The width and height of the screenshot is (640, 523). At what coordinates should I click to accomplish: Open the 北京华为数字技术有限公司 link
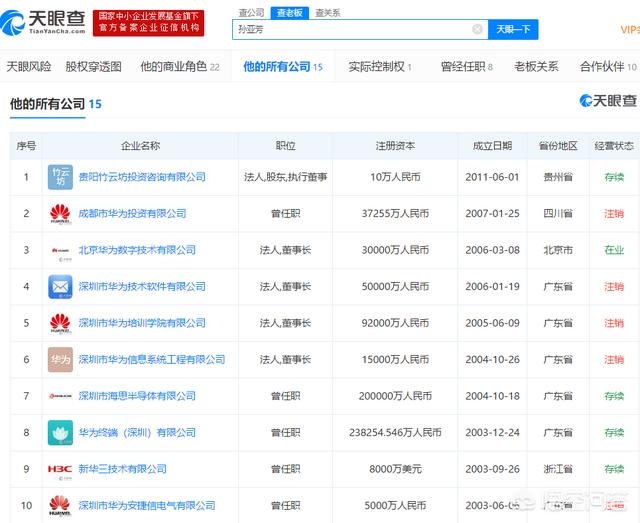(x=137, y=250)
